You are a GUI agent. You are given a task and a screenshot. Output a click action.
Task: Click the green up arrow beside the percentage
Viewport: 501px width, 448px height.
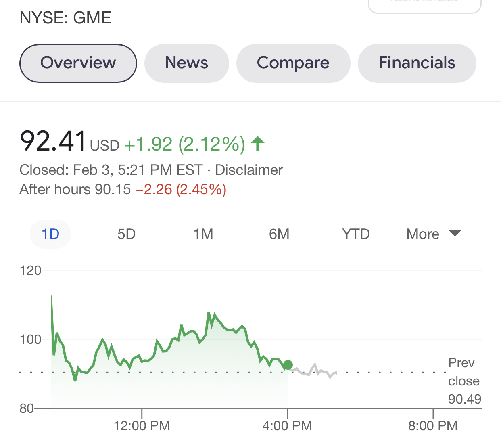258,144
